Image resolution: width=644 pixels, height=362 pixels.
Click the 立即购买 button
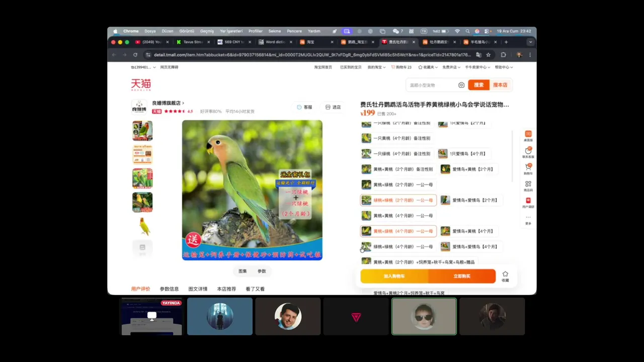pos(462,276)
